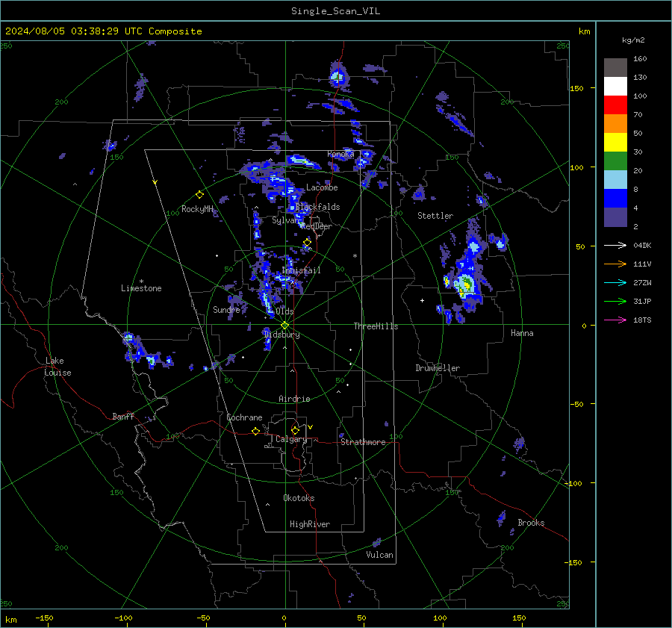Click the Cochrane town label
This screenshot has height=628, width=672.
(x=244, y=417)
